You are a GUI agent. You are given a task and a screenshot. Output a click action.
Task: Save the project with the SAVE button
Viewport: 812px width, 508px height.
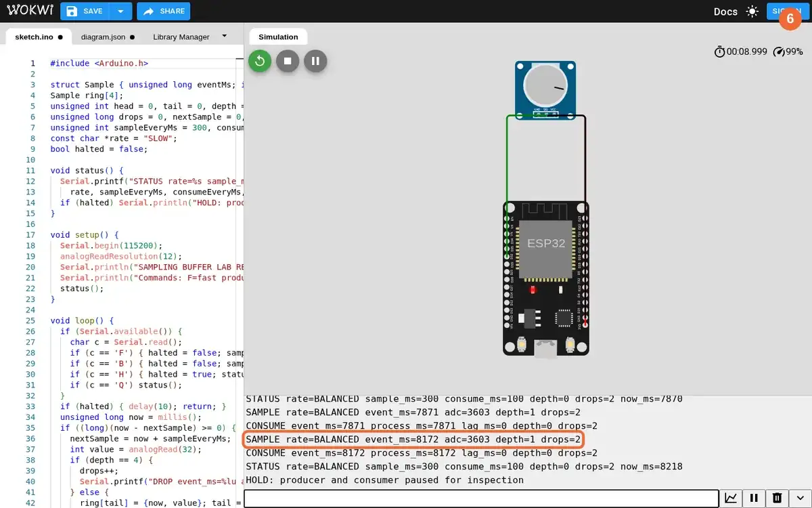[x=85, y=11]
